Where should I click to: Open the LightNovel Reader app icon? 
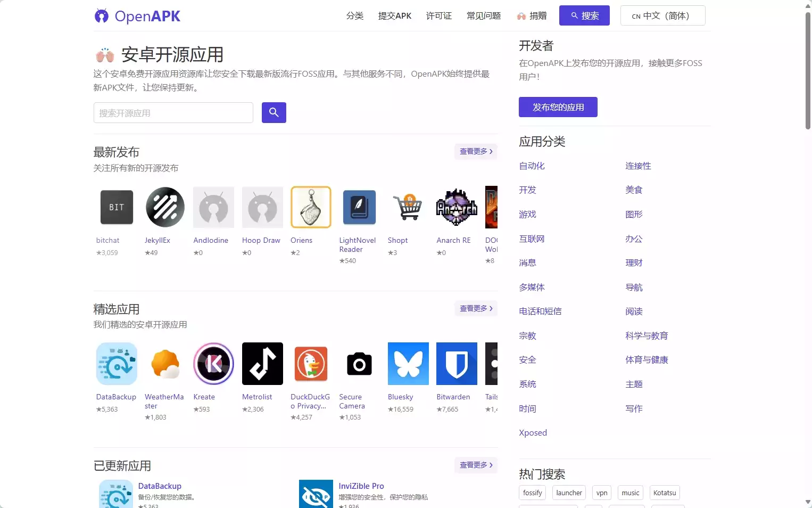[360, 207]
